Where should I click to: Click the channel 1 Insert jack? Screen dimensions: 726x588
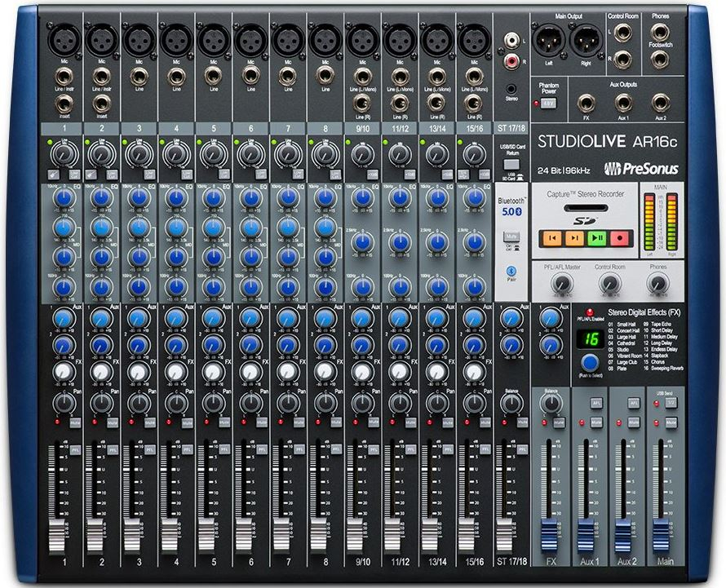click(x=64, y=104)
